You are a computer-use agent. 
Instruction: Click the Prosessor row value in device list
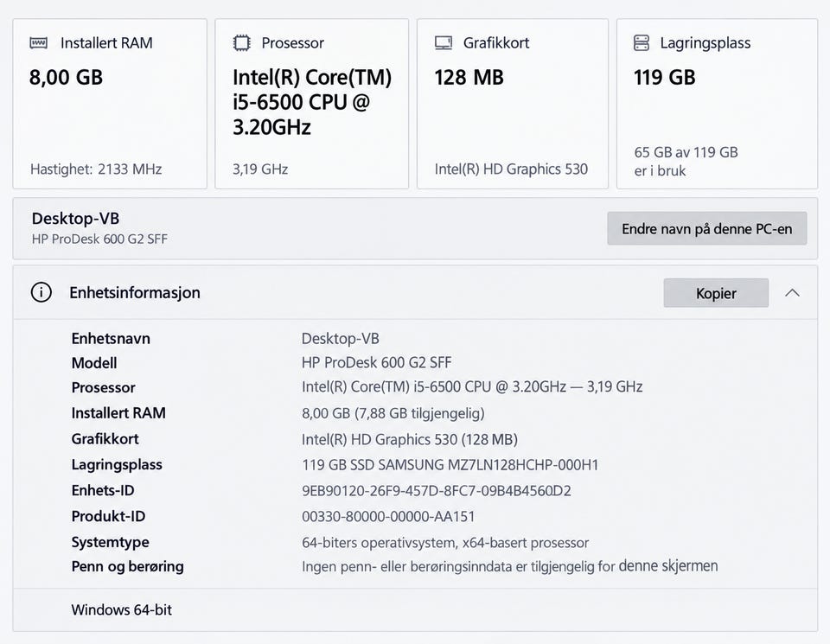click(x=472, y=387)
